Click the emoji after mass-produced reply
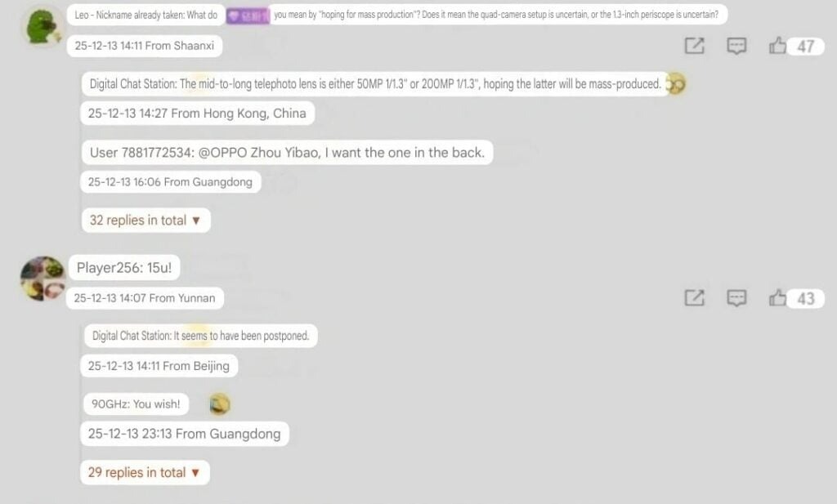Screen dimensions: 837x504 (x=676, y=84)
